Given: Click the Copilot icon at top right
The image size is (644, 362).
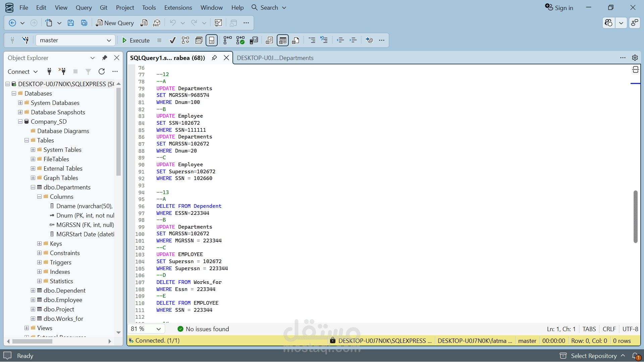Looking at the screenshot, I should click(x=608, y=23).
